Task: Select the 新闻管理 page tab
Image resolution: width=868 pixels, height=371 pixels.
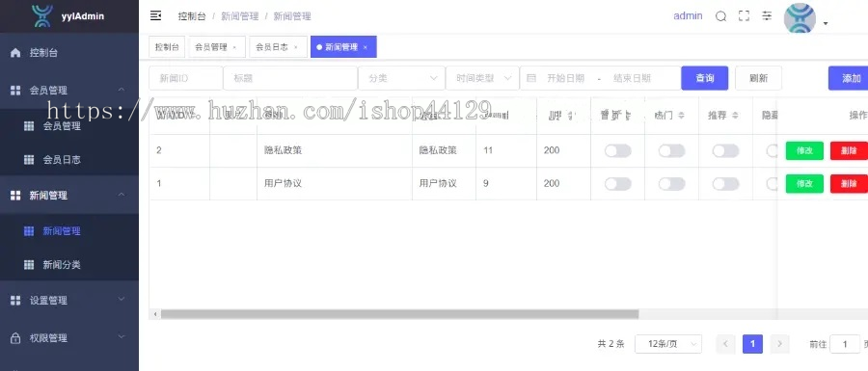Action: coord(343,47)
